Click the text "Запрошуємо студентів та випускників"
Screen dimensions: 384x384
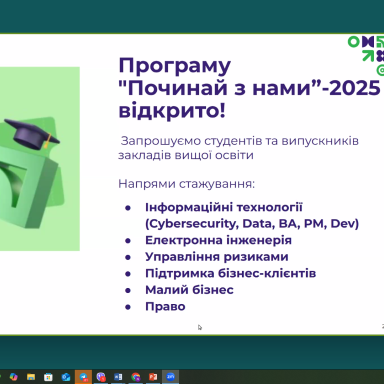click(240, 141)
